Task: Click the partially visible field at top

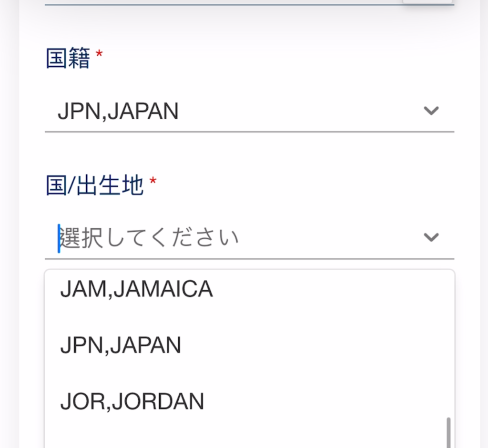Action: 219,2
